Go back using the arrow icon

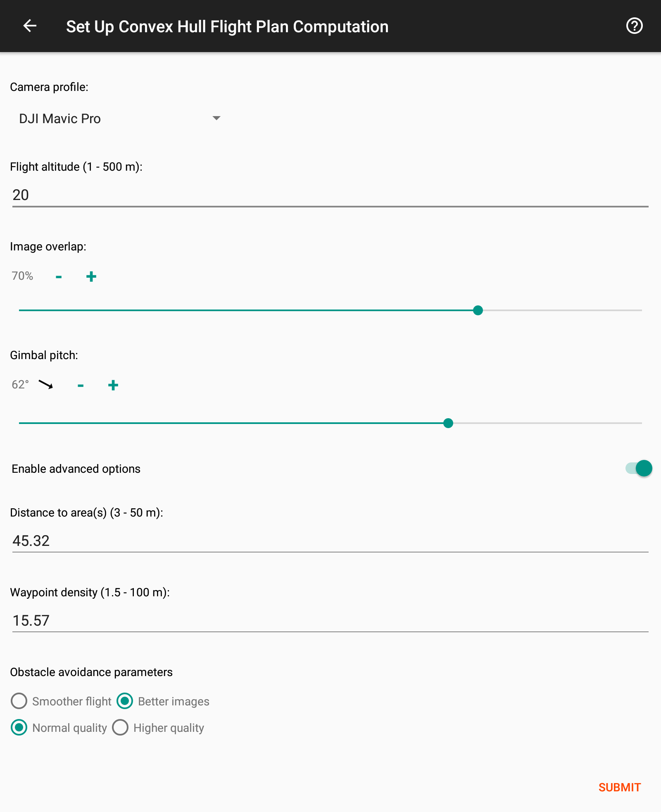coord(30,26)
